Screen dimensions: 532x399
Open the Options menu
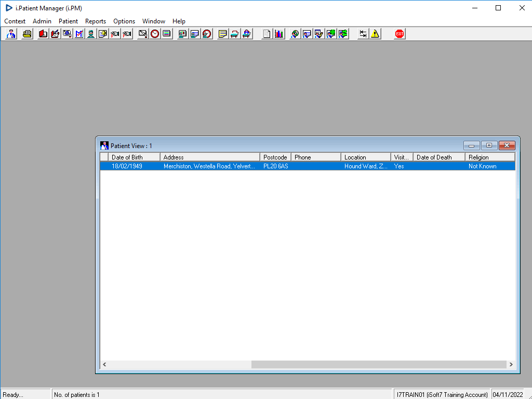click(x=124, y=21)
